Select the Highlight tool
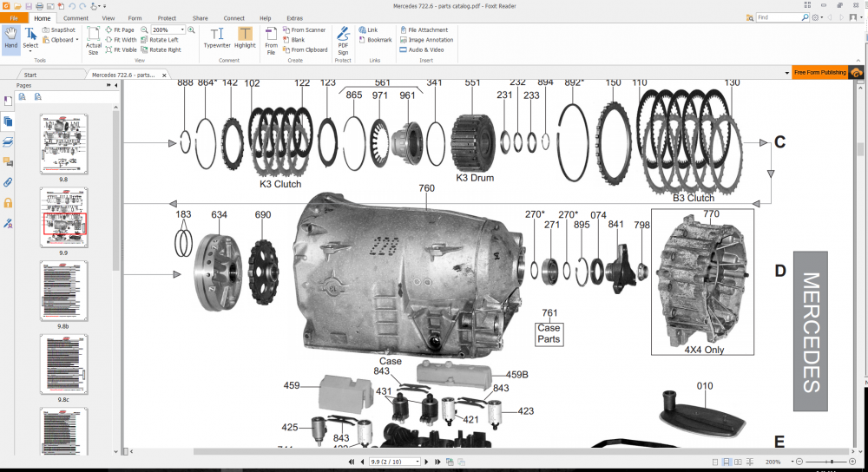Image resolution: width=868 pixels, height=472 pixels. tap(245, 38)
